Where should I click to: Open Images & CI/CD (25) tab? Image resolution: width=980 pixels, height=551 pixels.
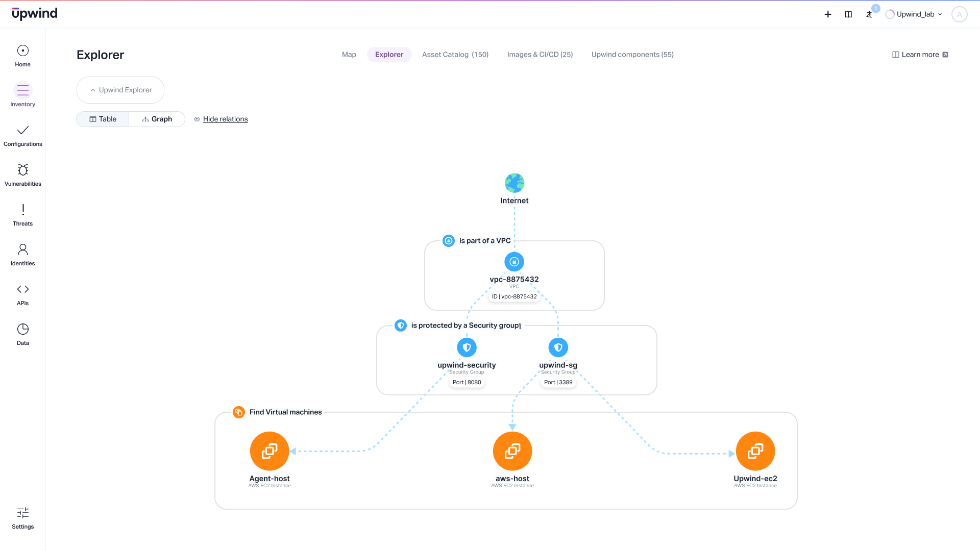[540, 55]
